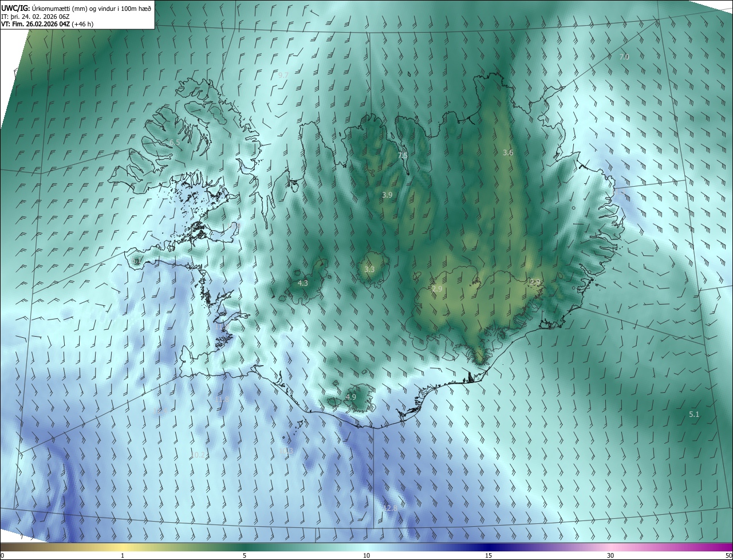Click the 3.3 value on the glacier
This screenshot has width=733, height=560.
click(369, 269)
